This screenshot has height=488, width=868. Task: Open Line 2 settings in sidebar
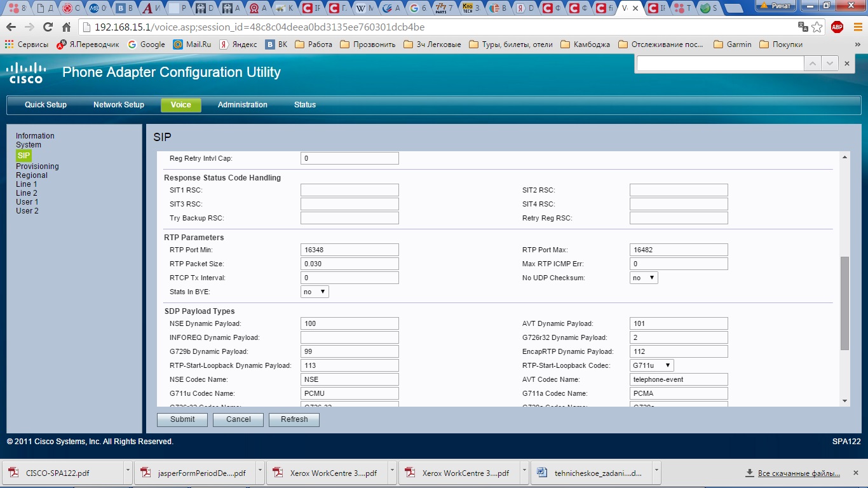[x=27, y=193]
